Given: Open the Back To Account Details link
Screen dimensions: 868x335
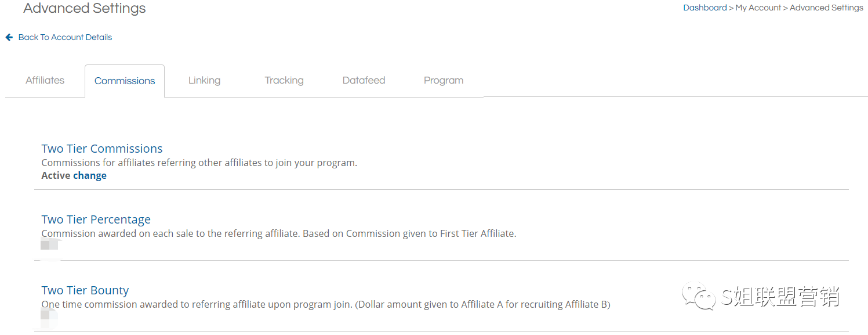Looking at the screenshot, I should (65, 37).
